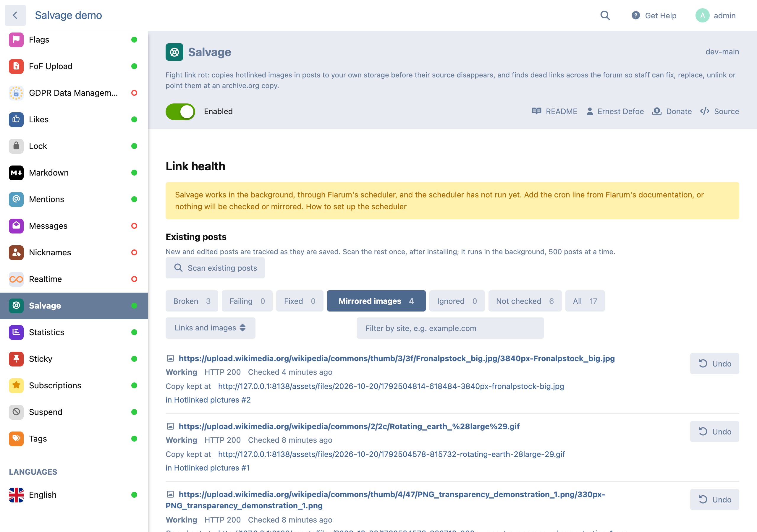
Task: Click the FoF Upload extension icon
Action: (16, 66)
